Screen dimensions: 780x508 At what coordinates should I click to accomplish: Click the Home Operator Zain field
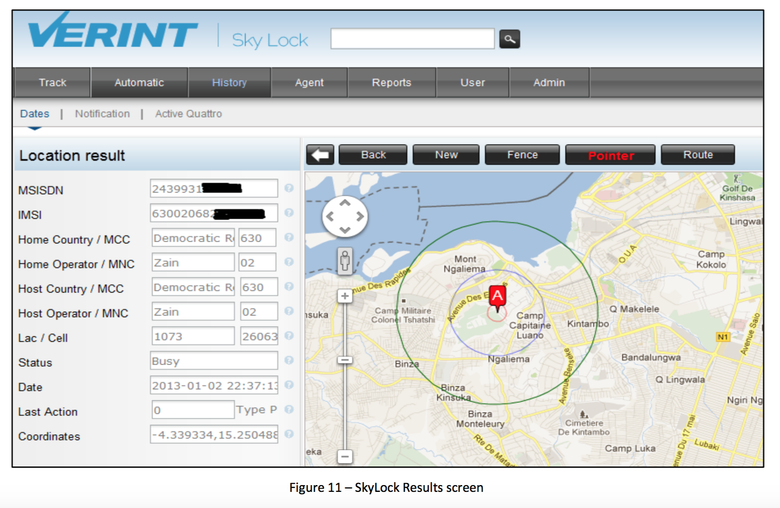pyautogui.click(x=193, y=262)
